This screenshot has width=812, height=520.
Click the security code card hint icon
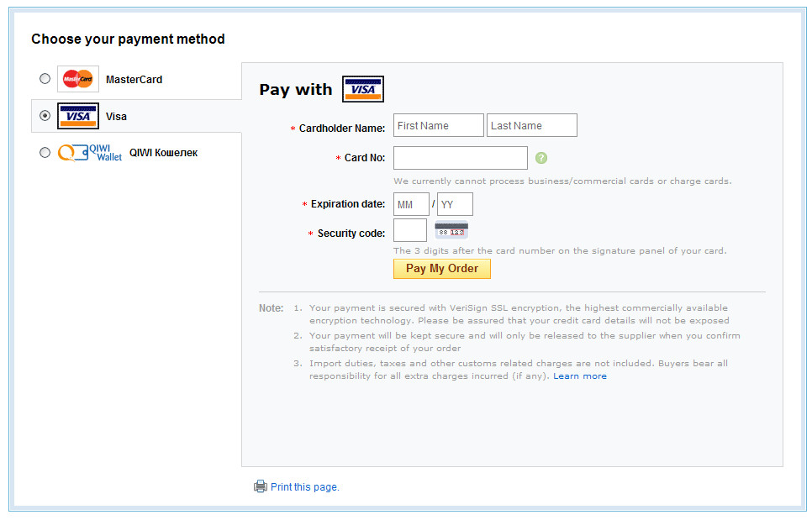tap(451, 229)
